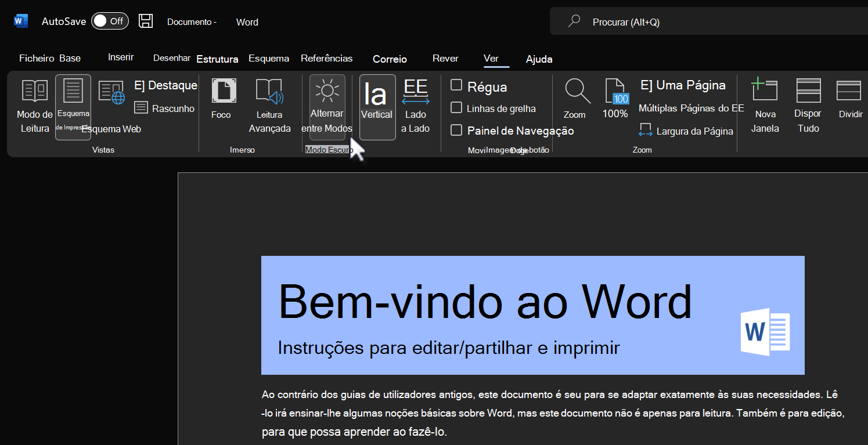Open the Rever tab

pos(445,58)
